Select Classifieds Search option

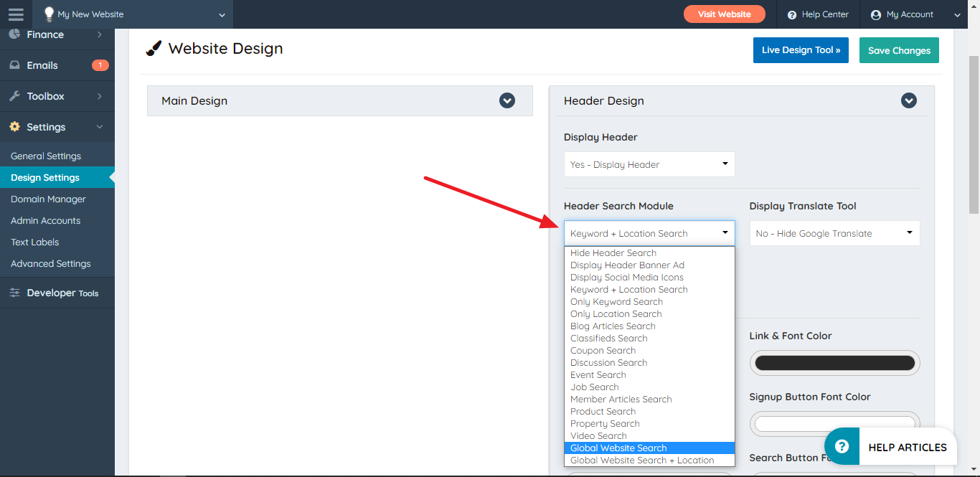pyautogui.click(x=649, y=338)
